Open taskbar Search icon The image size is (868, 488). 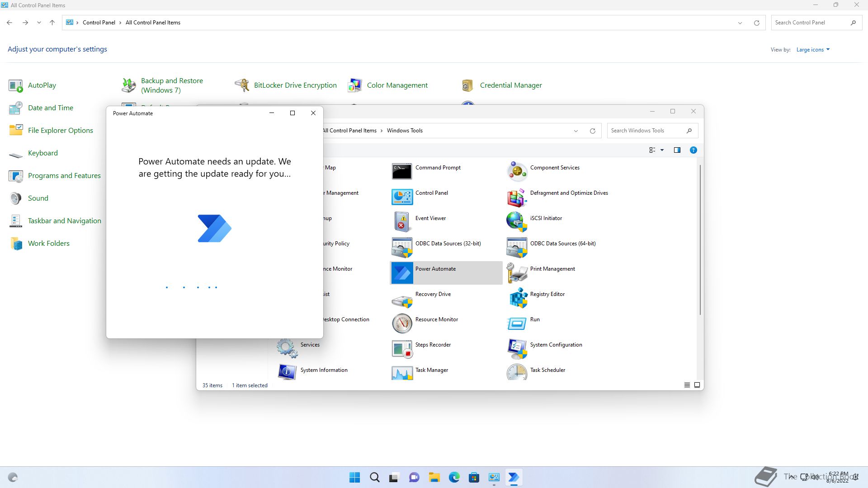375,477
